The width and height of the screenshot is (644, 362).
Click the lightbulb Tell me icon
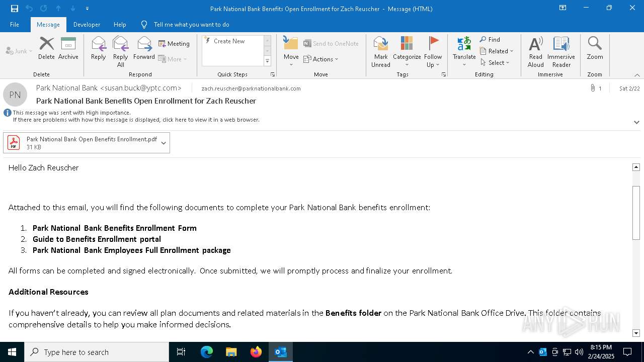click(144, 25)
